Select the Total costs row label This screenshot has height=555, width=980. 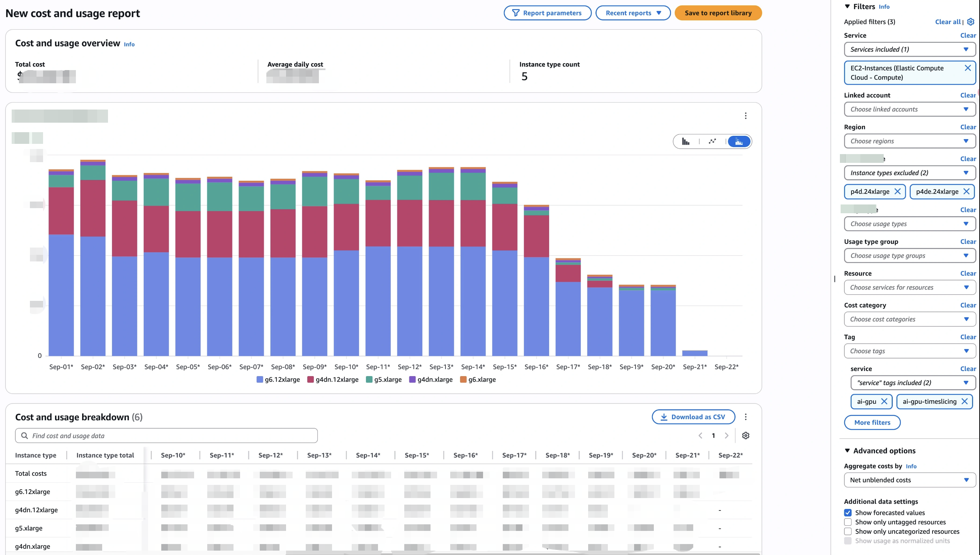[31, 474]
